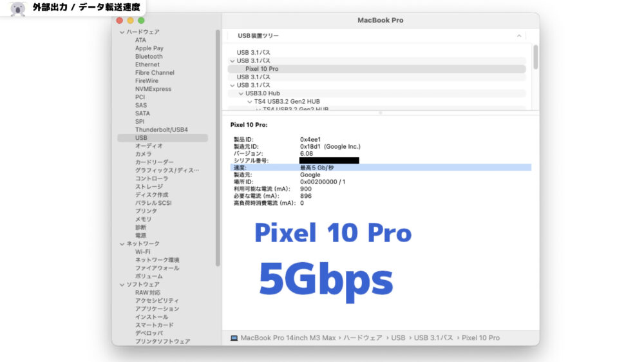Toggle sort order chevron on USB装置ツリー header

pos(519,36)
